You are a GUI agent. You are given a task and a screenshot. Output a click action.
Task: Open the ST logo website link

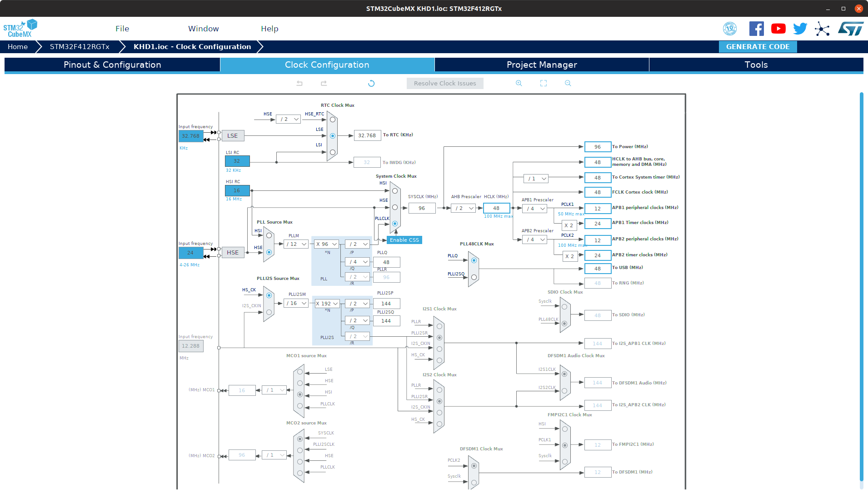851,29
